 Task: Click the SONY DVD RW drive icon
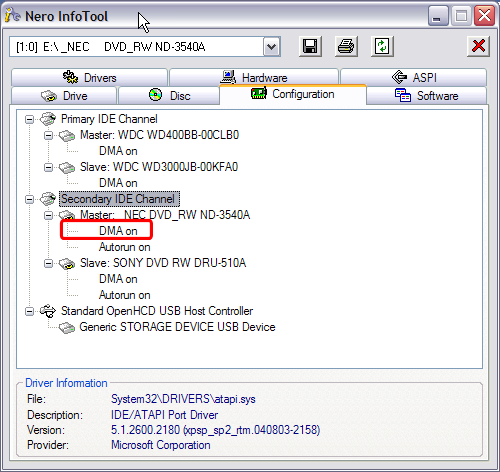click(67, 263)
